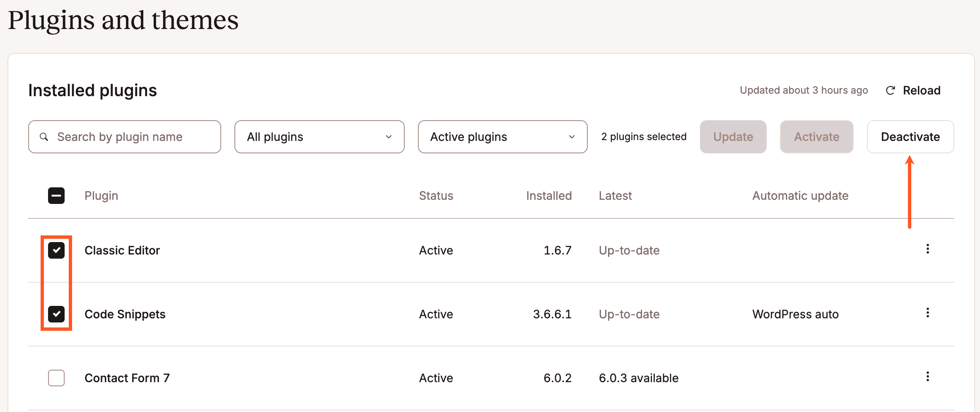Viewport: 980px width, 412px height.
Task: Click the Reload link
Action: coord(921,90)
